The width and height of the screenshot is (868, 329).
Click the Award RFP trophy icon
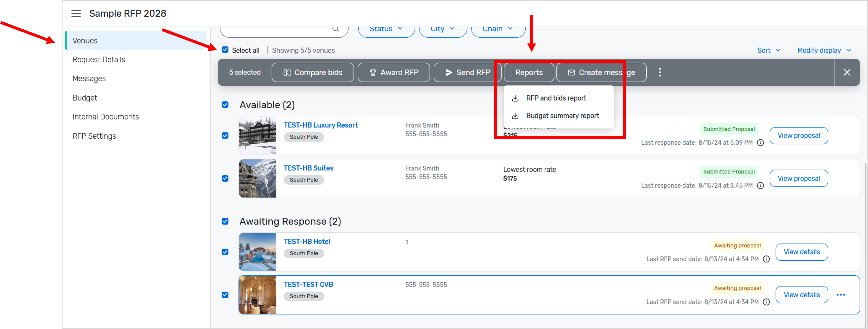pyautogui.click(x=373, y=72)
